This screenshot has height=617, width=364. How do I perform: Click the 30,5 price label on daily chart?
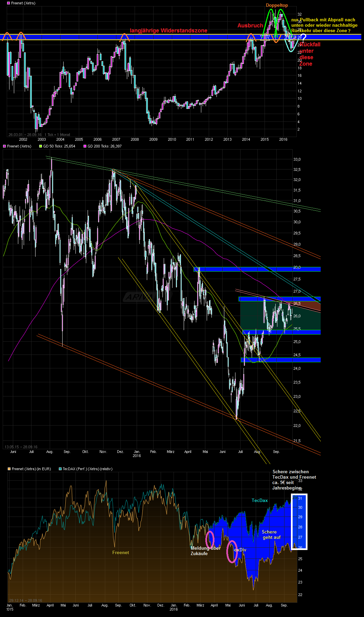[297, 211]
